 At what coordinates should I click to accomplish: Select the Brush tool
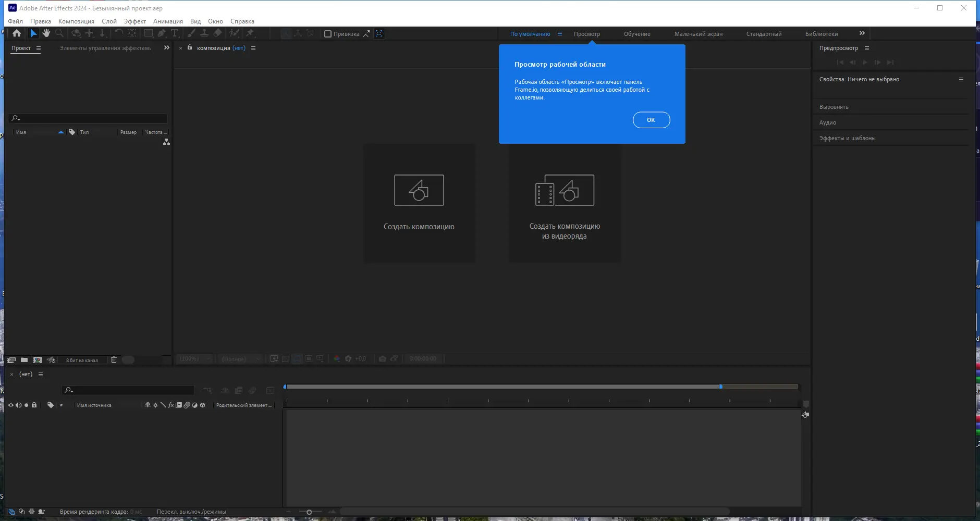[191, 33]
